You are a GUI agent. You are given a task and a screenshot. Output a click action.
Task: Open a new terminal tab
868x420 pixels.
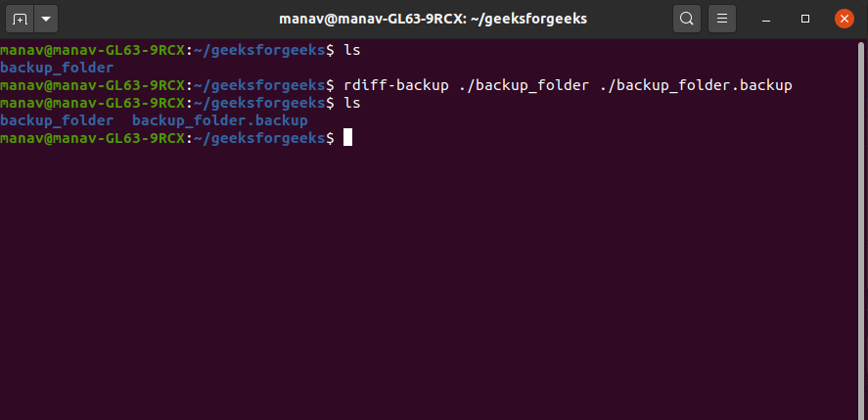(21, 19)
